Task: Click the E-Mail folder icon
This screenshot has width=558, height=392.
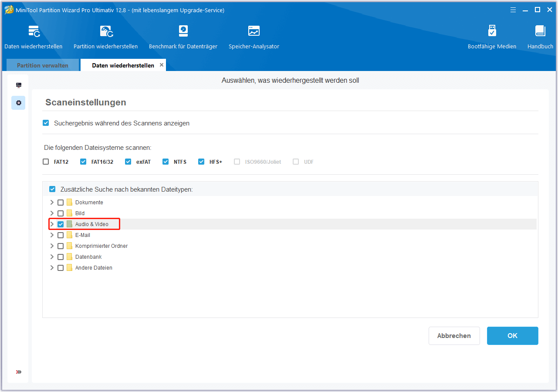Action: pyautogui.click(x=69, y=235)
